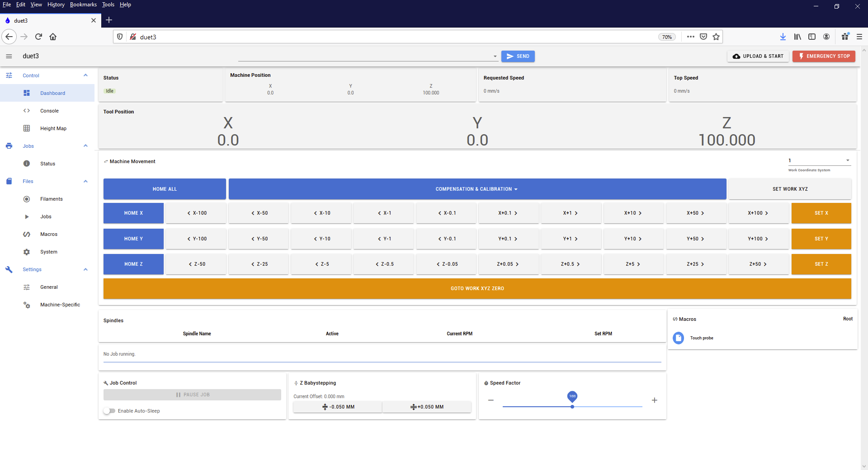This screenshot has height=470, width=868.
Task: Move X axis by -100
Action: click(x=196, y=213)
